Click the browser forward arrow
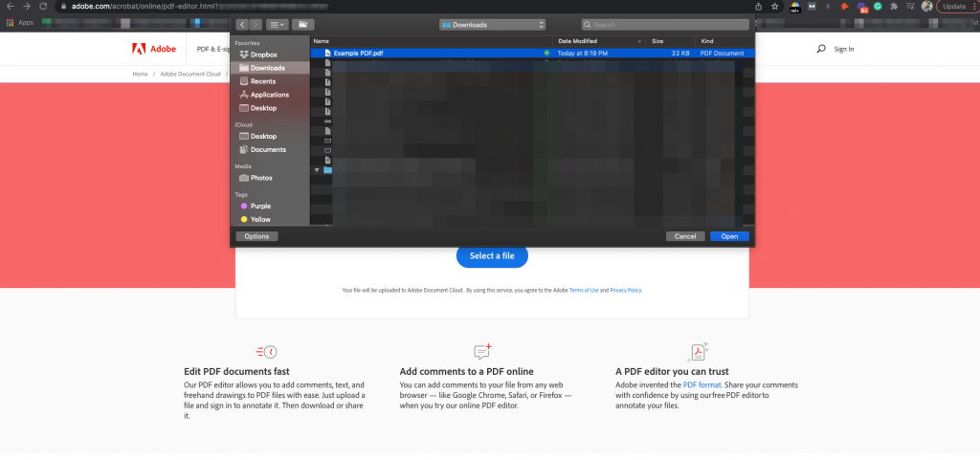Screen dimensions: 980x460 (26, 7)
